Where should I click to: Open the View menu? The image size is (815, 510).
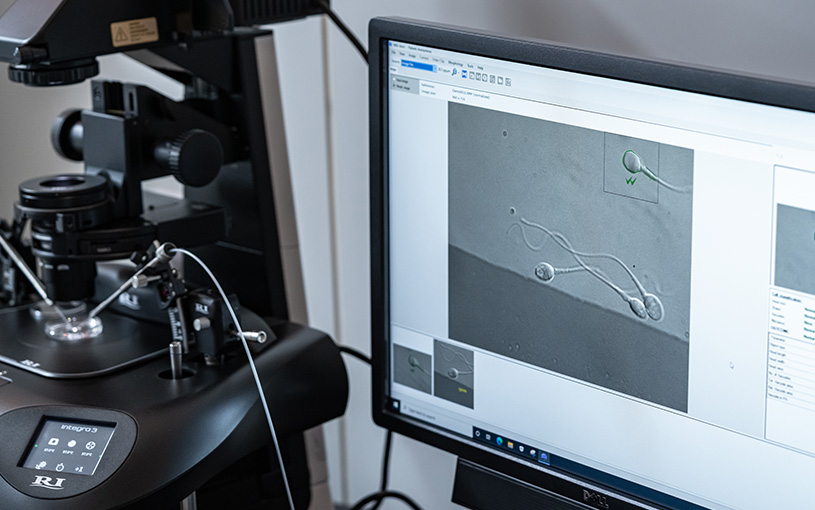[402, 54]
